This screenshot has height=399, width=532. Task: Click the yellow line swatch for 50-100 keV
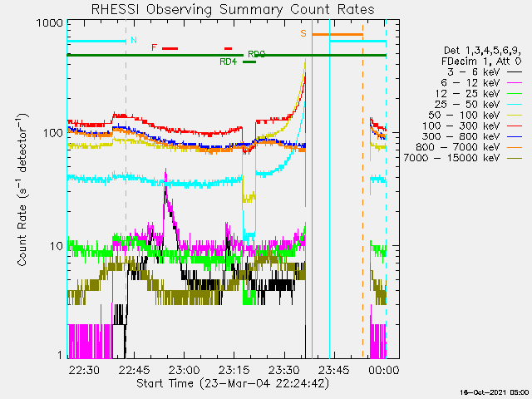(515, 116)
